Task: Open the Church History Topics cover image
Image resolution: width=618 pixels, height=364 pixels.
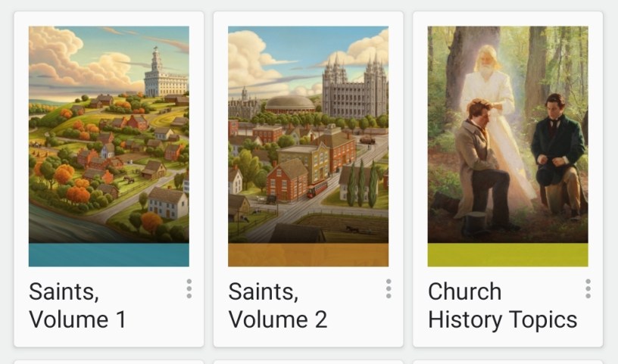Action: (x=507, y=136)
